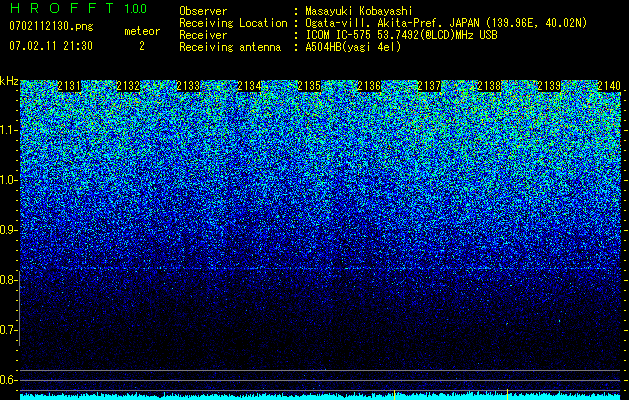Click the yellow meteor tick below 2136
This screenshot has width=629, height=400.
395,394
